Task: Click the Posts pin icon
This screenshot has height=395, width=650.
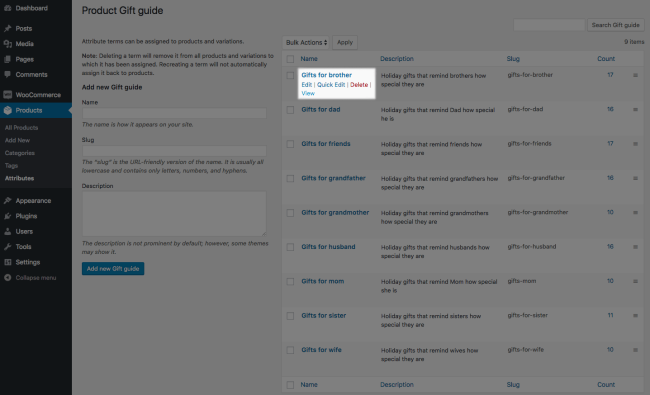Action: coord(7,28)
